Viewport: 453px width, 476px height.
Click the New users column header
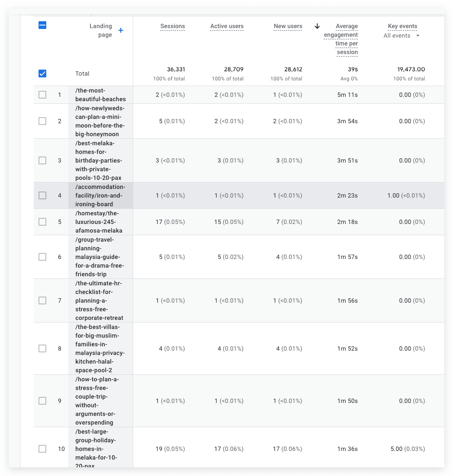288,26
